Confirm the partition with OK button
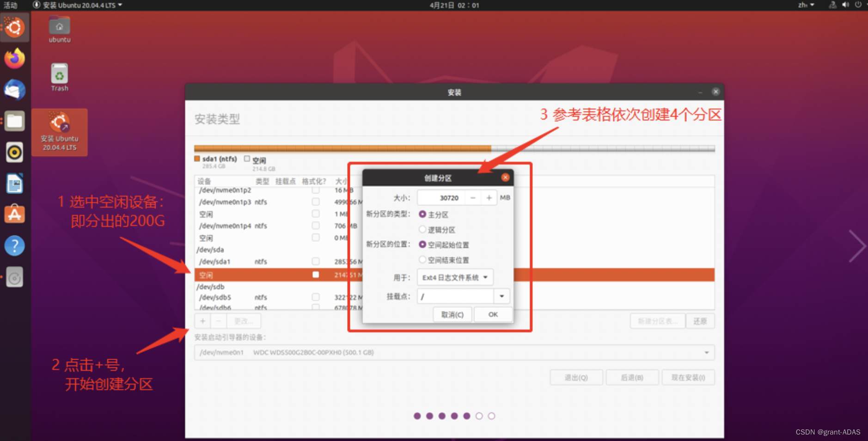The height and width of the screenshot is (441, 868). coord(493,314)
